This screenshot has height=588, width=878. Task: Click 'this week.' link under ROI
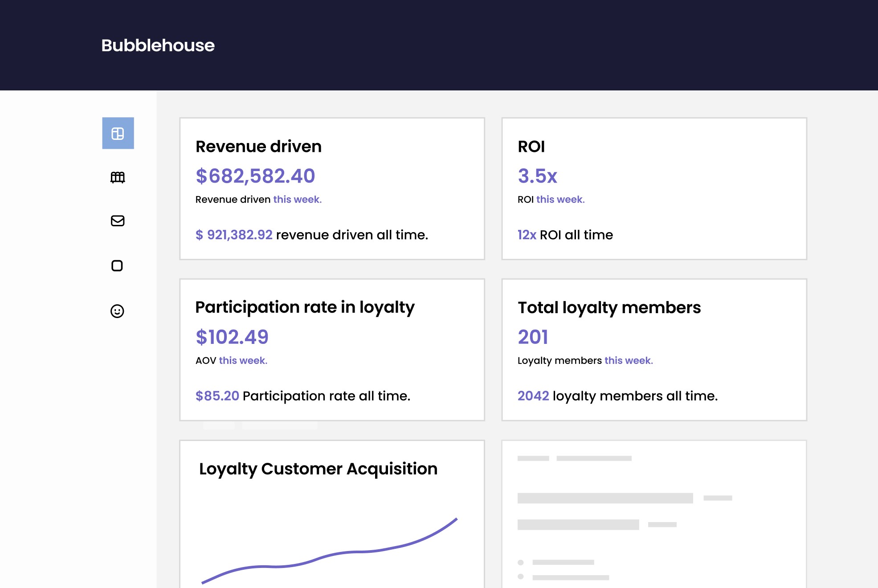point(560,200)
